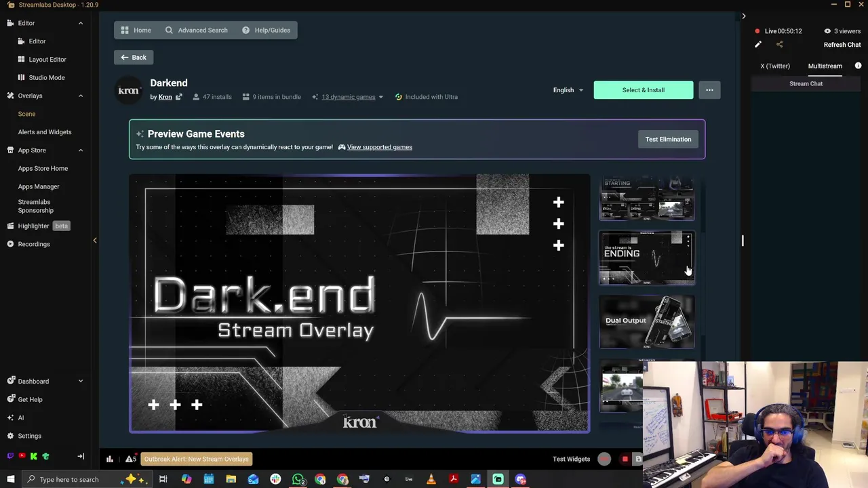This screenshot has height=488, width=868.
Task: Open Get Help in sidebar
Action: pyautogui.click(x=24, y=399)
